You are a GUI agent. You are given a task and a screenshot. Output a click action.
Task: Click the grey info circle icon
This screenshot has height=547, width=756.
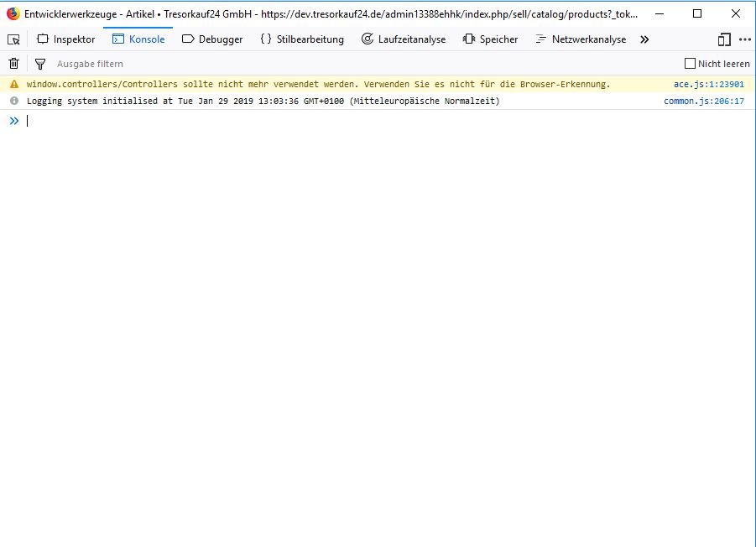pyautogui.click(x=14, y=101)
